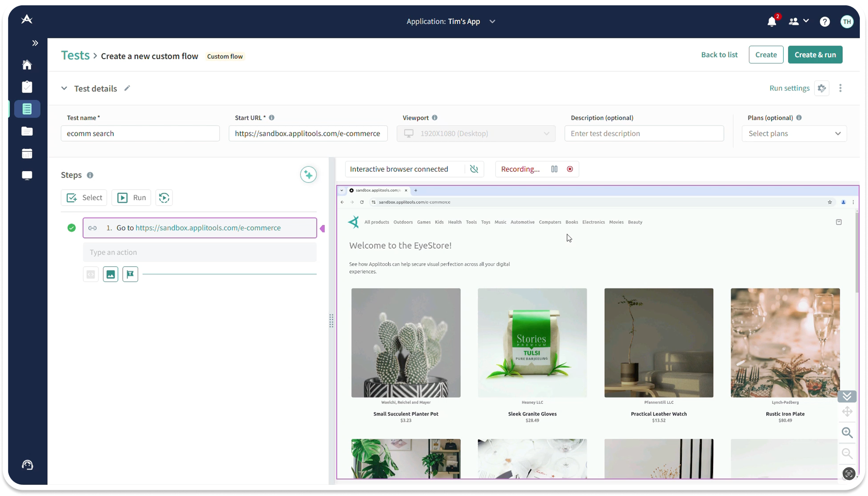Click the Type an action field
This screenshot has height=496, width=868.
tap(200, 253)
